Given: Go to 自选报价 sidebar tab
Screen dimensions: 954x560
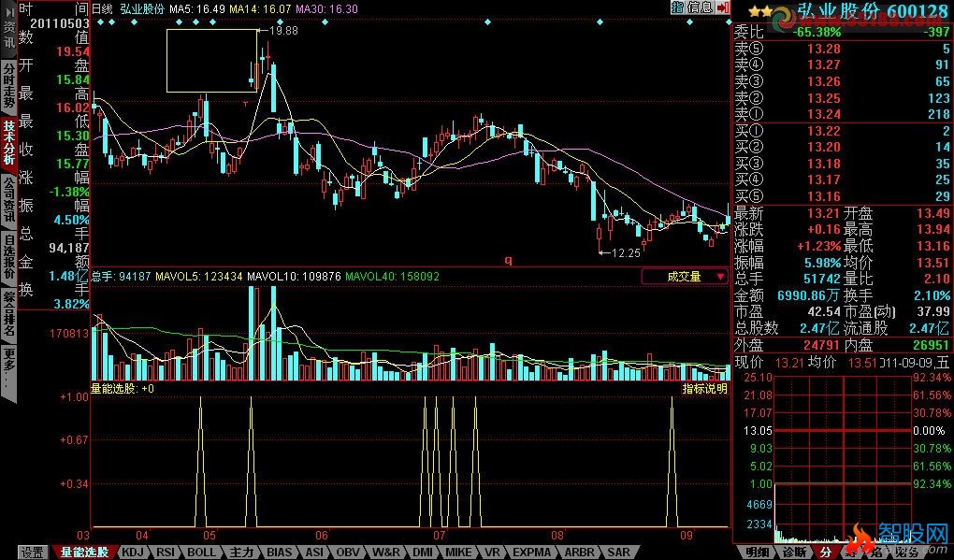Looking at the screenshot, I should coord(8,257).
